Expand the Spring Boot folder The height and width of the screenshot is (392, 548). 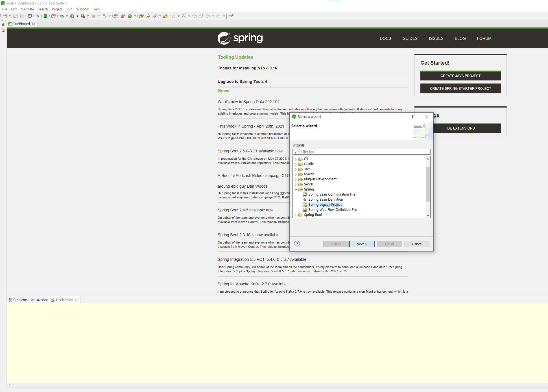point(296,215)
